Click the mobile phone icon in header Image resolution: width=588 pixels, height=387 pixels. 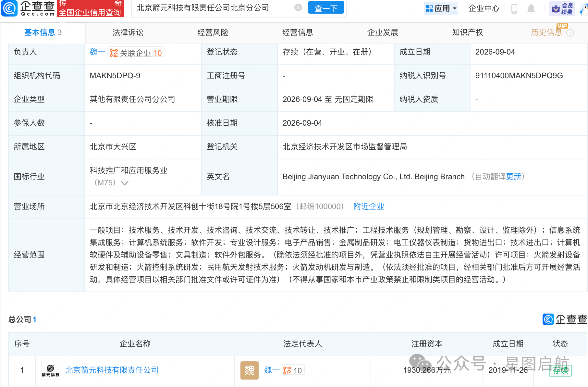(x=514, y=9)
